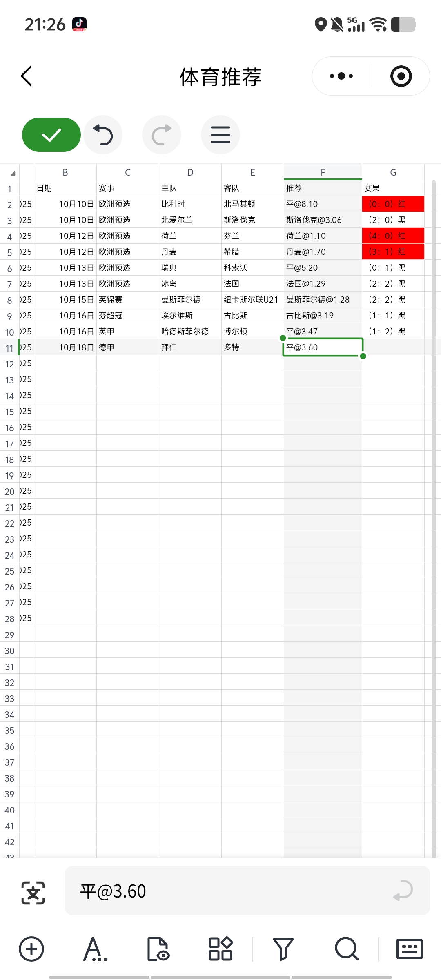441x980 pixels.
Task: Select column F header
Action: tap(323, 172)
